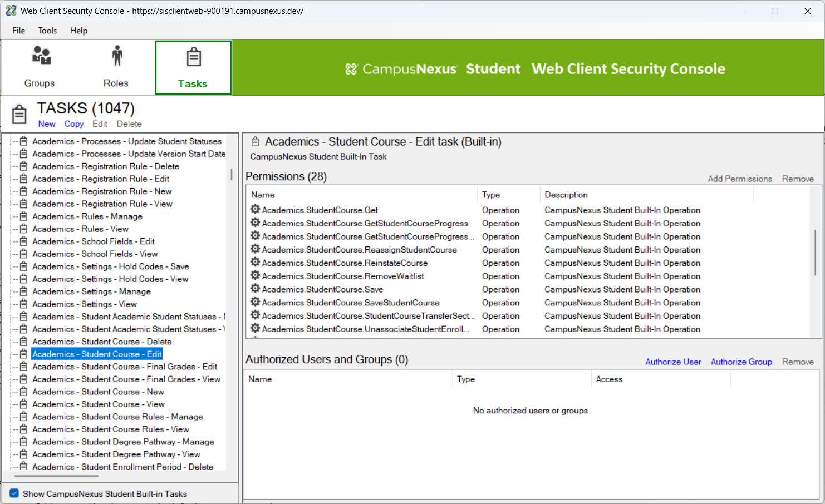This screenshot has height=504, width=825.
Task: Click clipboard icon beside Academics - Settings - Hold Codes - Save
Action: [x=23, y=266]
